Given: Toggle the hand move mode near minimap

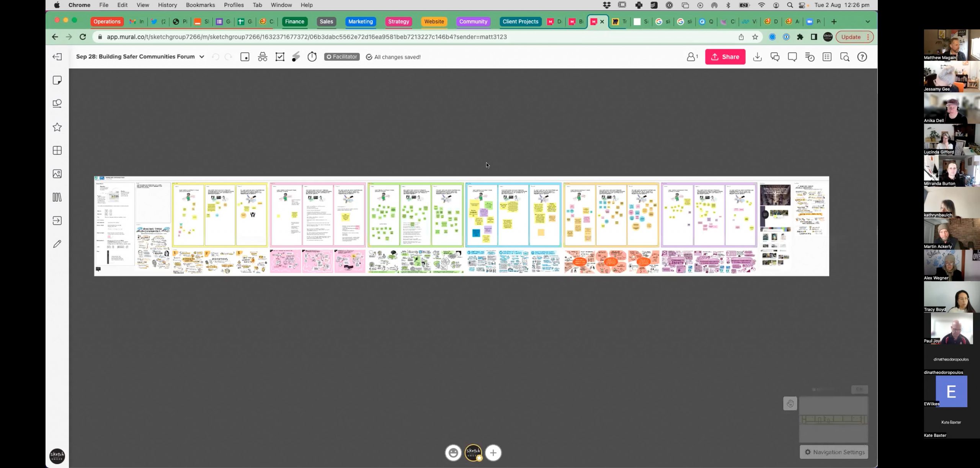Looking at the screenshot, I should (790, 403).
